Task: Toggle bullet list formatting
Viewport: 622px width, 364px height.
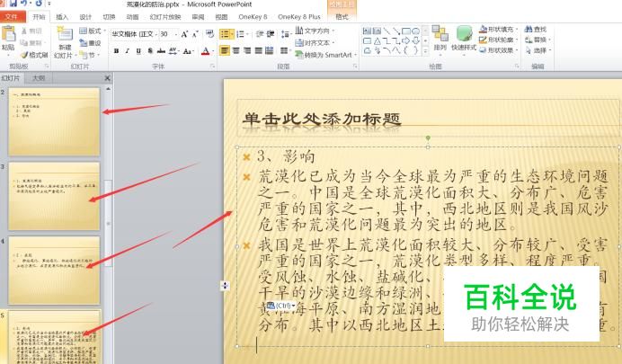Action: (225, 34)
